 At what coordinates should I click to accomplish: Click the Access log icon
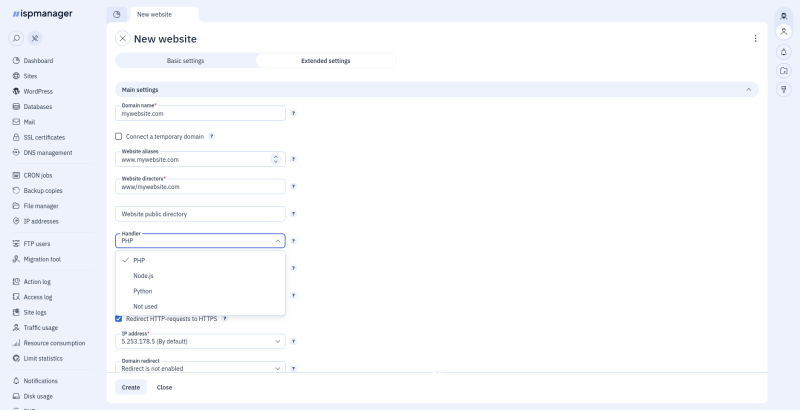[x=16, y=297]
